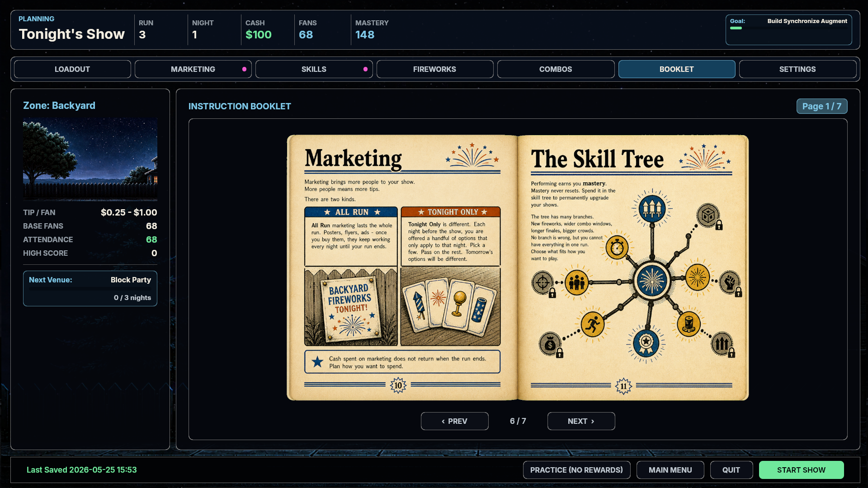
Task: Click the Backyard zone night image
Action: (x=90, y=159)
